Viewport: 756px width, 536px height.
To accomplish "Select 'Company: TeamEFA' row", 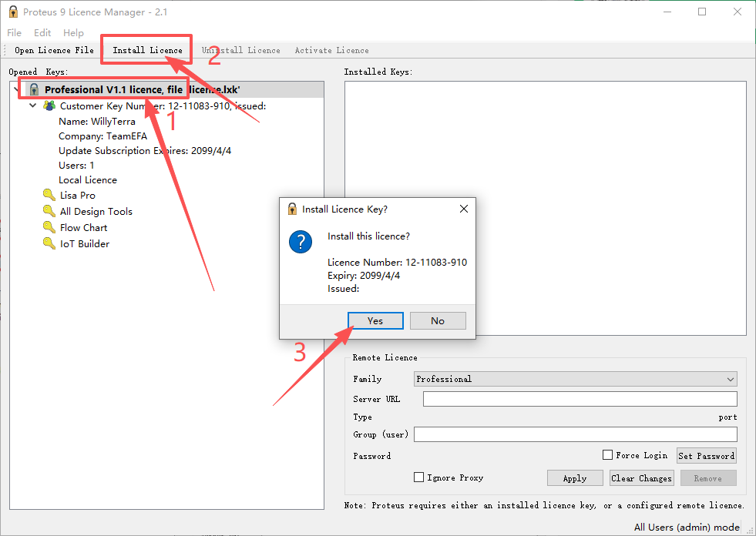I will point(102,136).
